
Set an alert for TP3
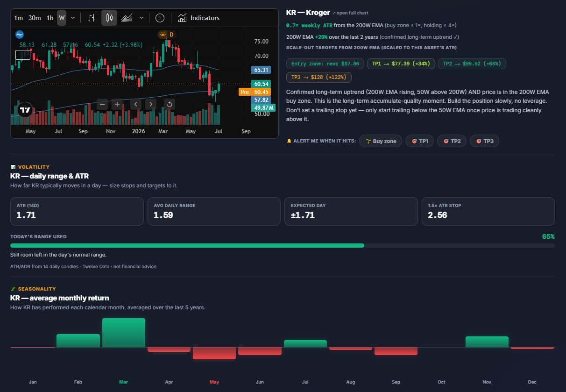pyautogui.click(x=484, y=141)
